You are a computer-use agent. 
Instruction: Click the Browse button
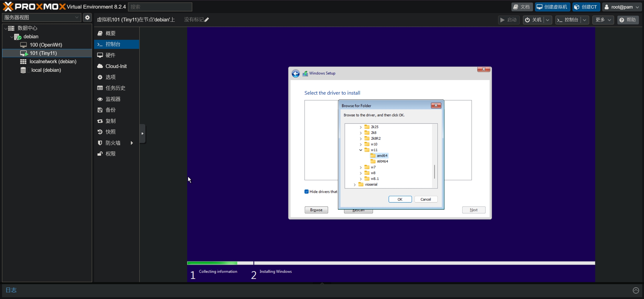(x=316, y=210)
